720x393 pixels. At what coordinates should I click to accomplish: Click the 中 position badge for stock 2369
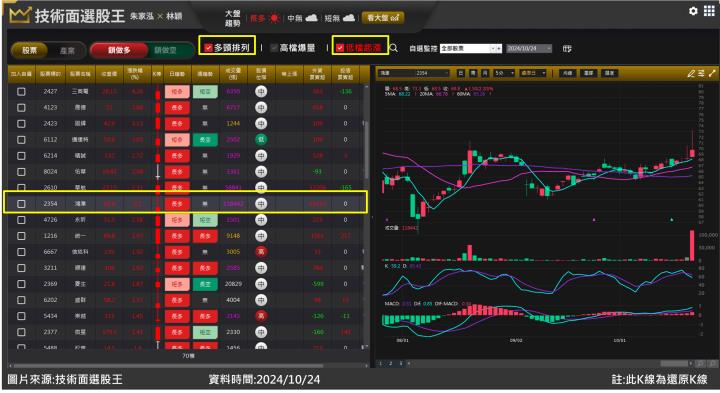pyautogui.click(x=261, y=284)
